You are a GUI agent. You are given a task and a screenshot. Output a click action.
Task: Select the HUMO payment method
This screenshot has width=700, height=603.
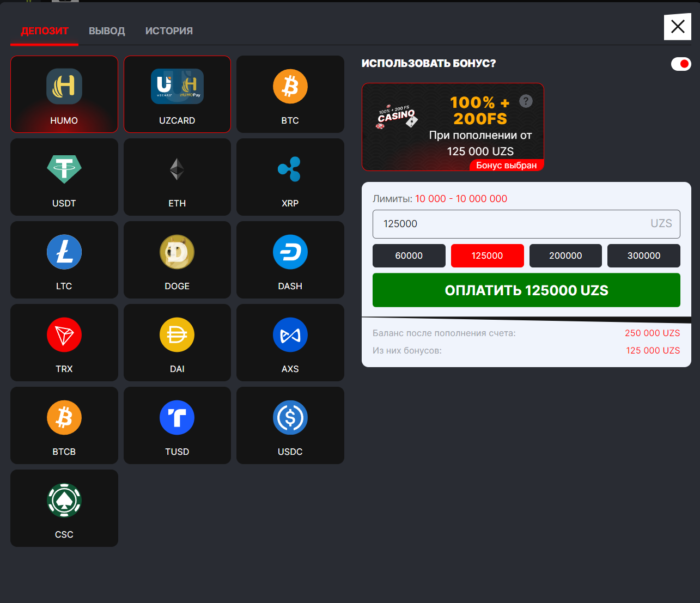pyautogui.click(x=64, y=94)
